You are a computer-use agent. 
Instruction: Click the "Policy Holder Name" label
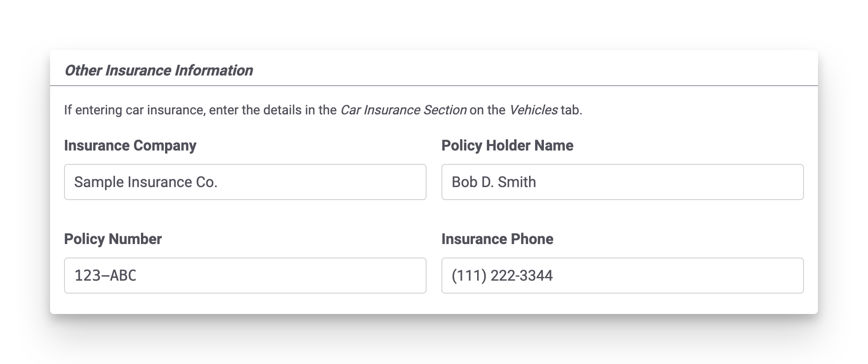507,145
